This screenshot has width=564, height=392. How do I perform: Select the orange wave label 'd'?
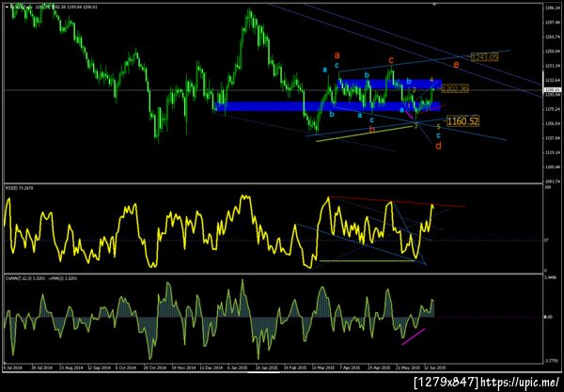pyautogui.click(x=438, y=146)
